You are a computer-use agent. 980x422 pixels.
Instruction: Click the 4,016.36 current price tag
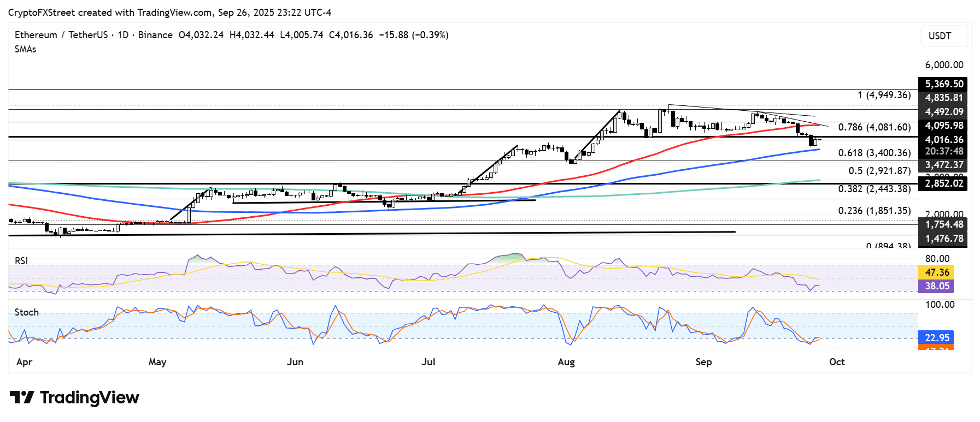pos(943,140)
